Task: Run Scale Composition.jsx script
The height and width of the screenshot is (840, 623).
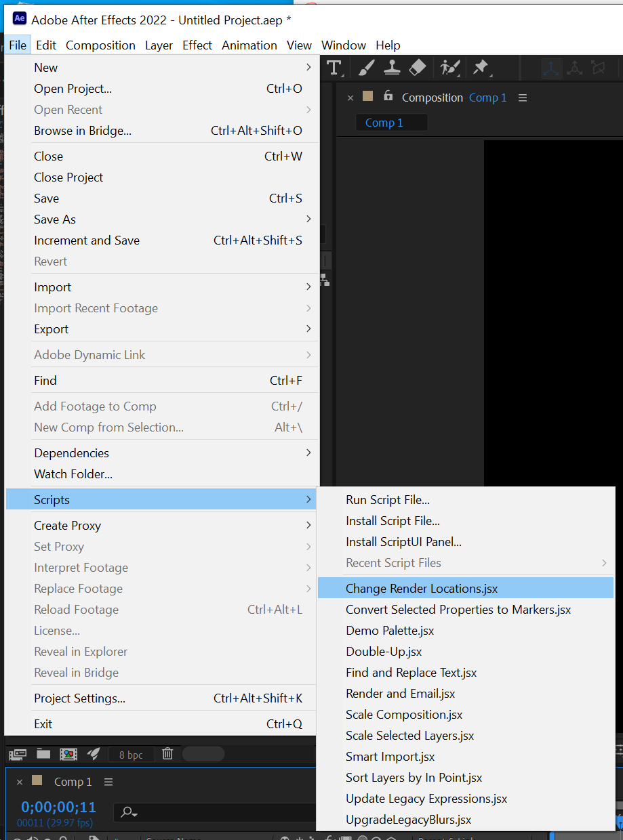Action: click(x=466, y=715)
